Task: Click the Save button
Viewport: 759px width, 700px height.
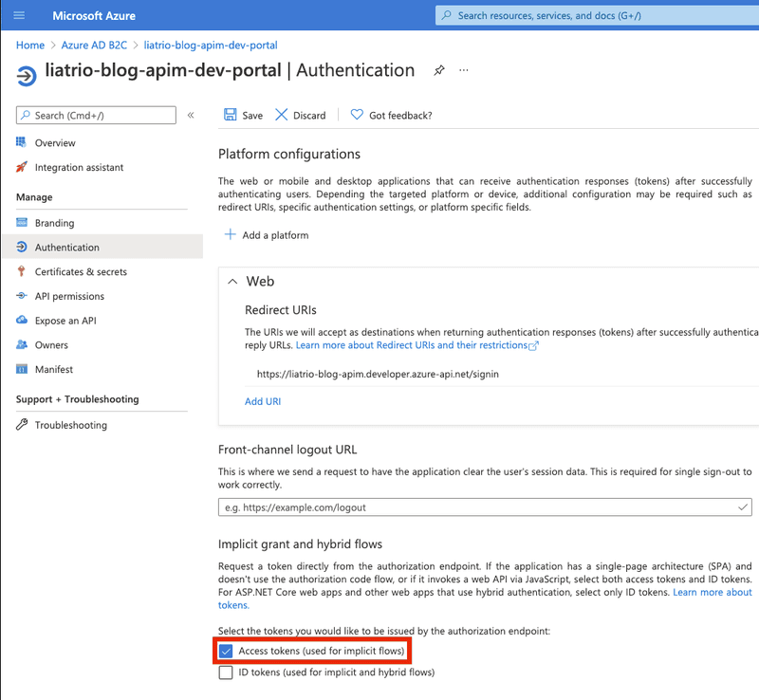Action: (x=243, y=115)
